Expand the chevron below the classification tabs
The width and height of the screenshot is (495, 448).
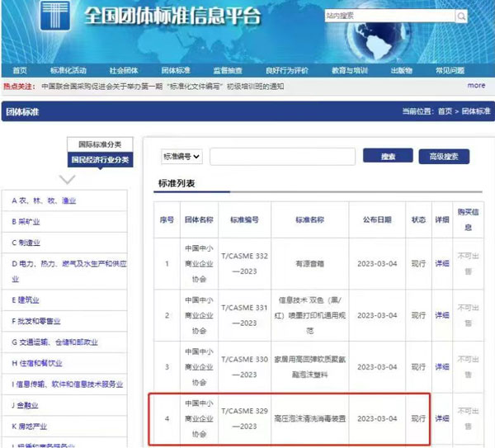point(68,179)
